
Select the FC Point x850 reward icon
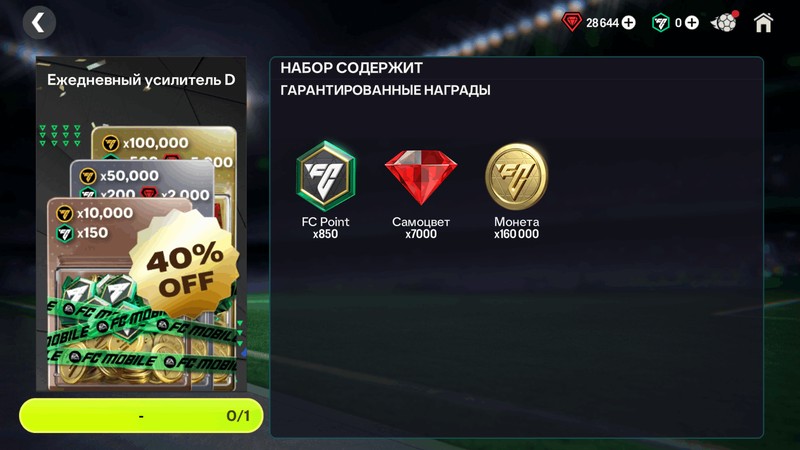tap(326, 176)
